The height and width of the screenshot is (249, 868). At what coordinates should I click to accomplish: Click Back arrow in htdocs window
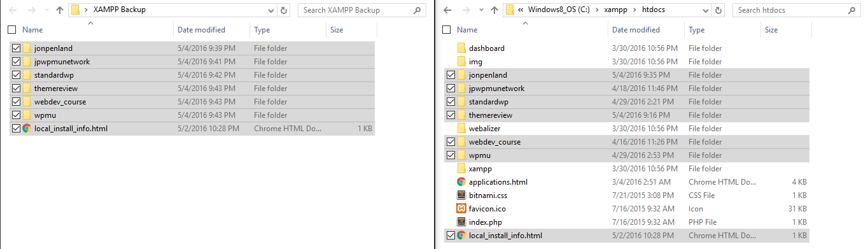point(447,10)
